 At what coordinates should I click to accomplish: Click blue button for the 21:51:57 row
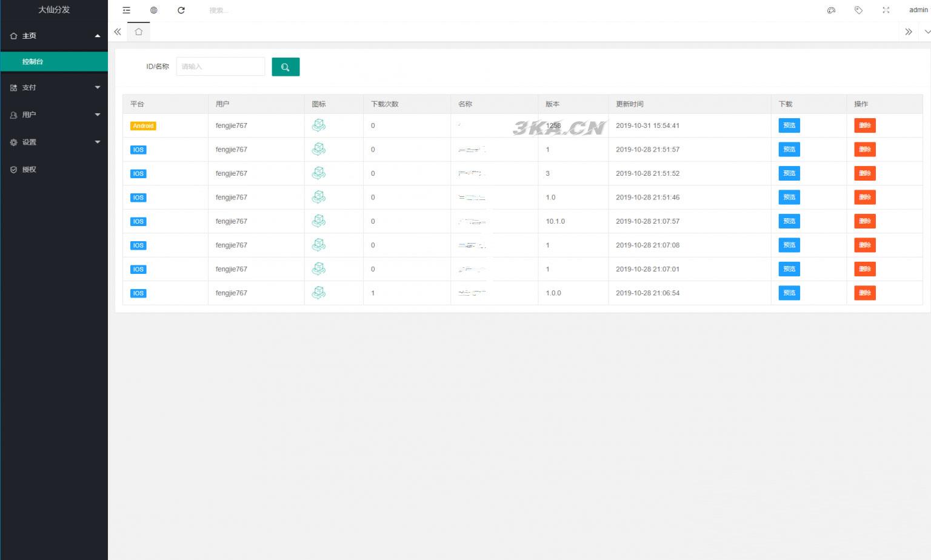coord(789,149)
